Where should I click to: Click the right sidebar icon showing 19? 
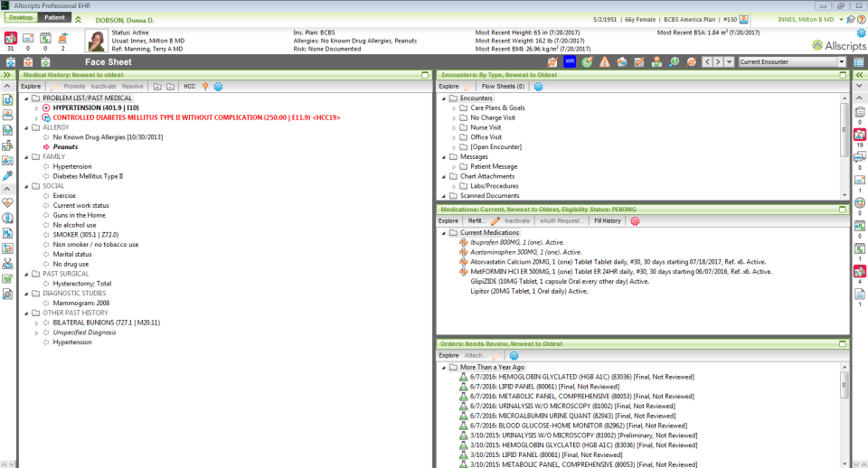(x=860, y=135)
